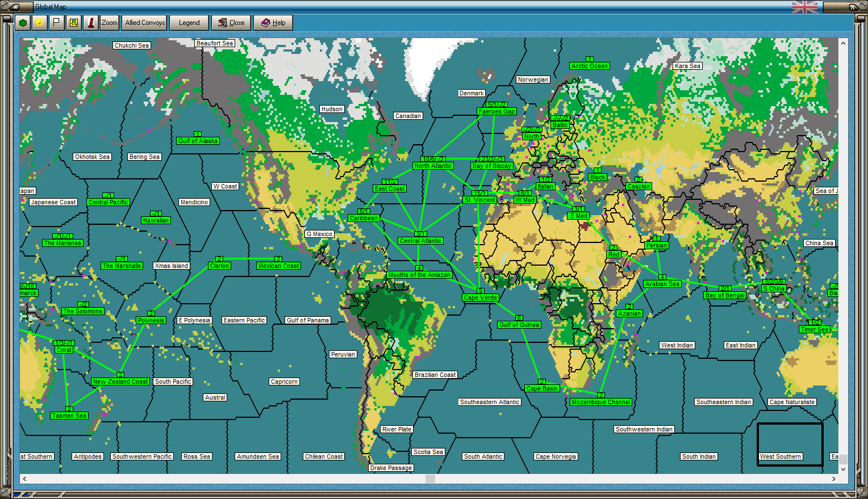Click the E Med zone label
This screenshot has width=868, height=499.
(x=579, y=216)
